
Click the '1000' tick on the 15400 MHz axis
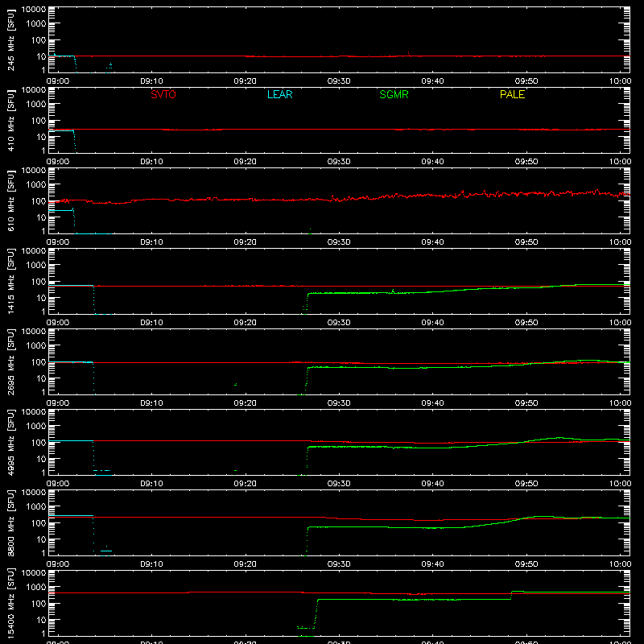(36, 588)
